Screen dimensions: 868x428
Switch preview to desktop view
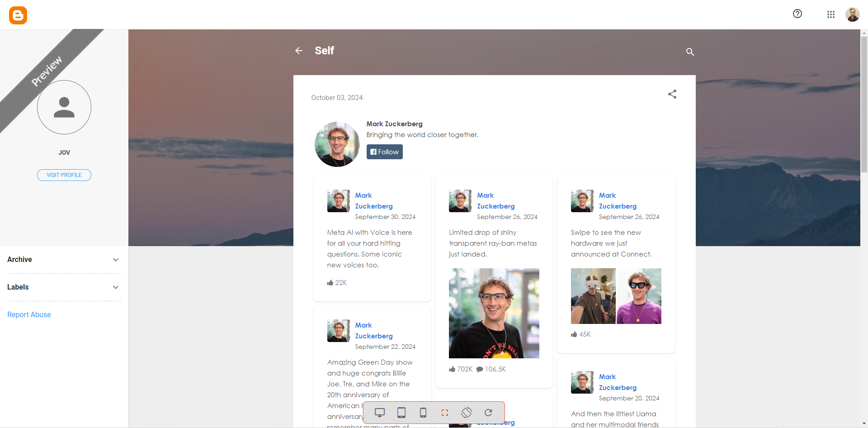coord(380,413)
